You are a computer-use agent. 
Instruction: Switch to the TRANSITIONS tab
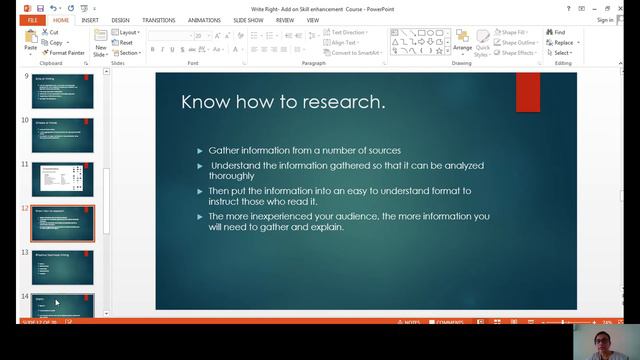[159, 20]
